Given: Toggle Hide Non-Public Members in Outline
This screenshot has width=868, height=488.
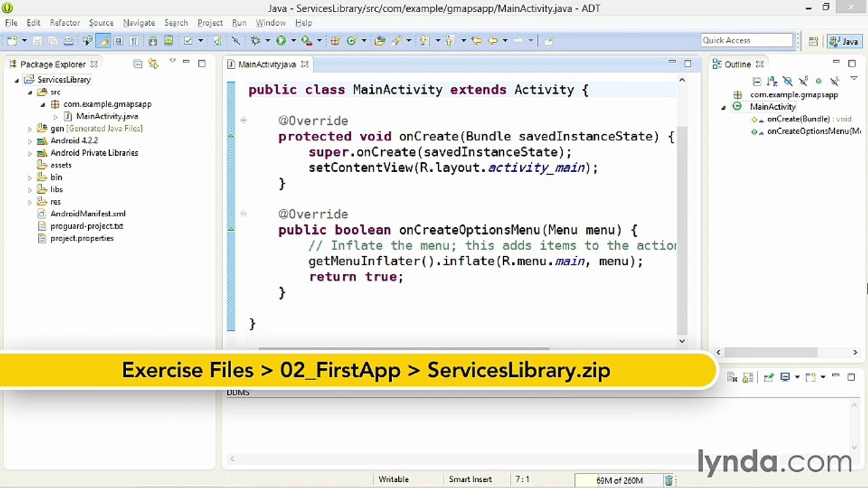Looking at the screenshot, I should point(818,81).
